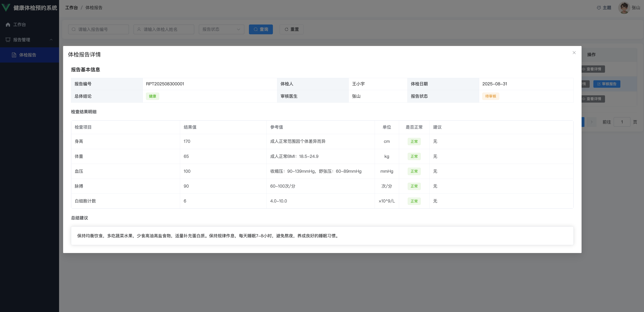Click the Vue logo icon in sidebar header
The height and width of the screenshot is (312, 644).
coord(6,7)
